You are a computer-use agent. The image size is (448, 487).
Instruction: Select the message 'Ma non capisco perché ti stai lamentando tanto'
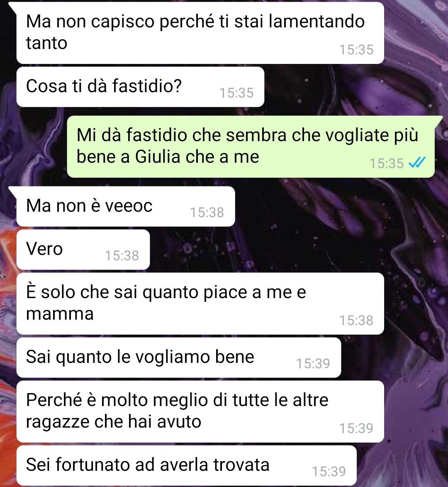tap(200, 33)
